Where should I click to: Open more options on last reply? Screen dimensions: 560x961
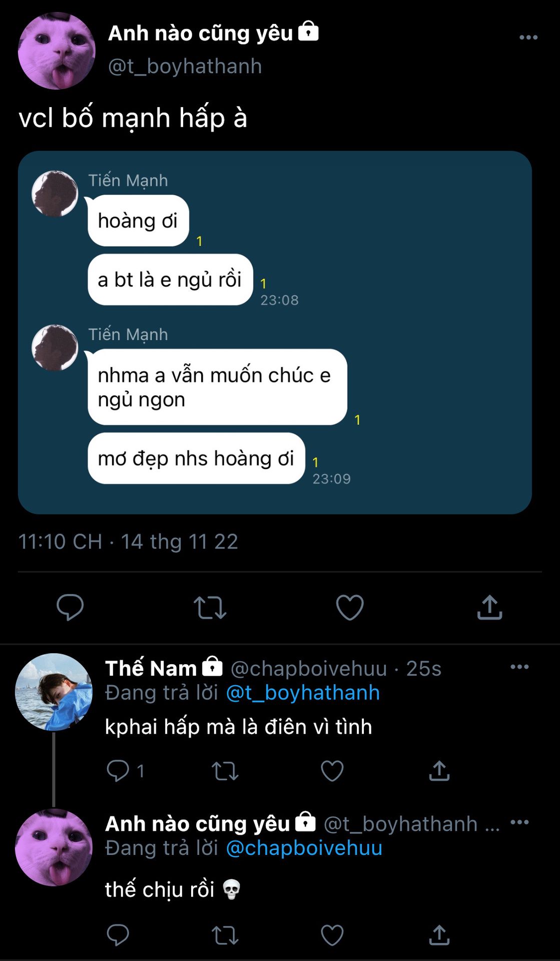519,822
